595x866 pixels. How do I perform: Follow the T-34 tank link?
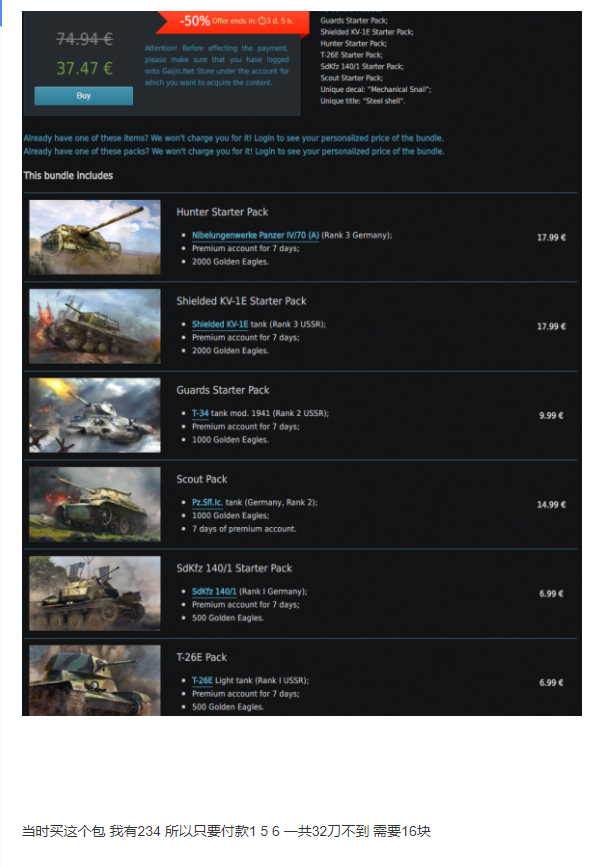(200, 413)
